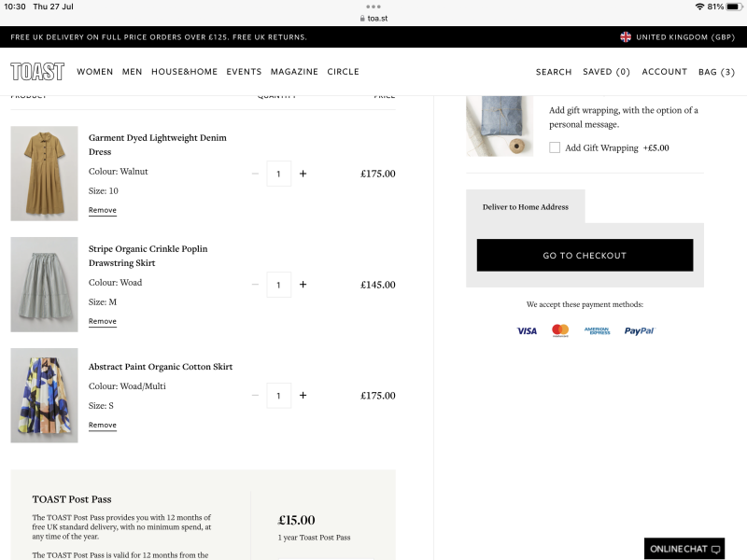
Task: Increase quantity of Garment Dyed Denim Dress
Action: pyautogui.click(x=303, y=174)
